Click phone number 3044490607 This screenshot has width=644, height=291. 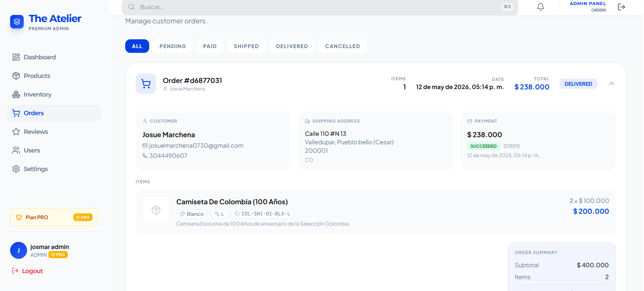pos(168,156)
